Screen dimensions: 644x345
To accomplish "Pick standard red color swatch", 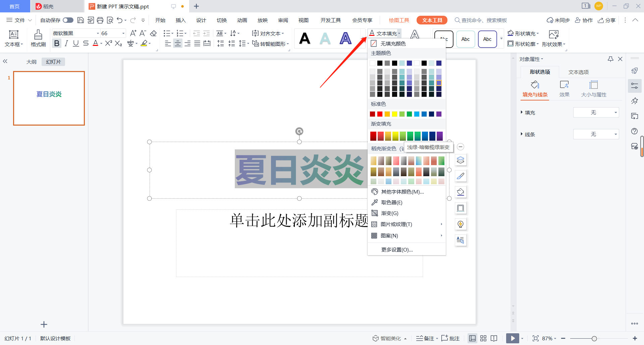I will pyautogui.click(x=380, y=114).
